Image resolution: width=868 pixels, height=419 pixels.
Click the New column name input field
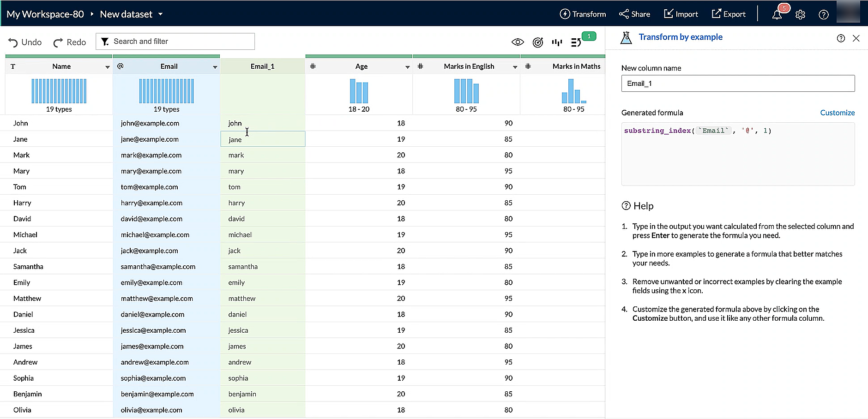(x=737, y=84)
